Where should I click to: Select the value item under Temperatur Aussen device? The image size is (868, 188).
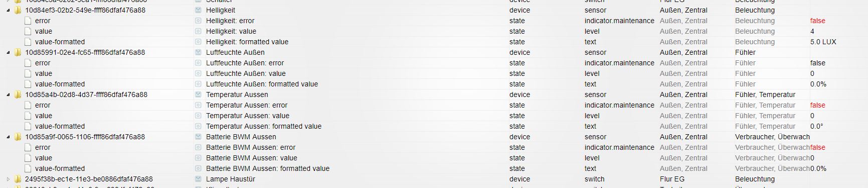44,116
